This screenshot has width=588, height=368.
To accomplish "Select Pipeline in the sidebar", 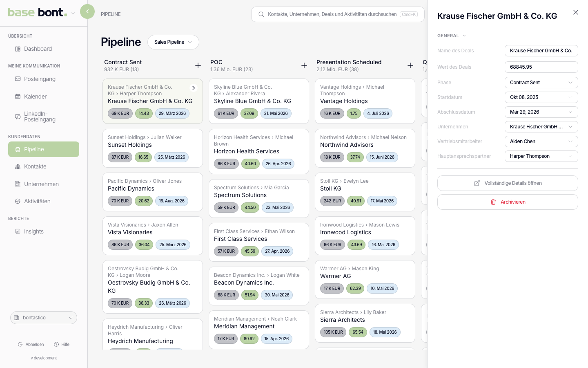I will [x=44, y=149].
